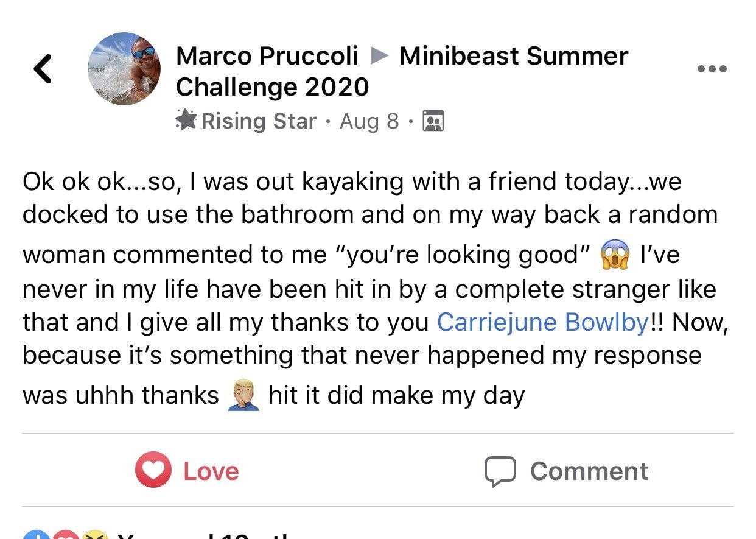Open Marco Pruccoli's profile name link

267,57
